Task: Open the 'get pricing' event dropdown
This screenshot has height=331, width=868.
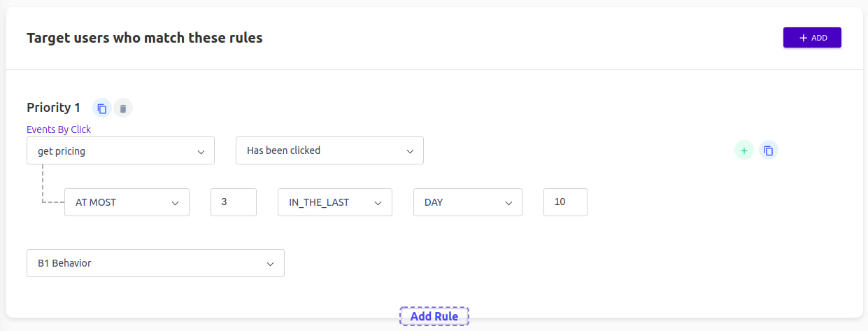Action: (x=120, y=150)
